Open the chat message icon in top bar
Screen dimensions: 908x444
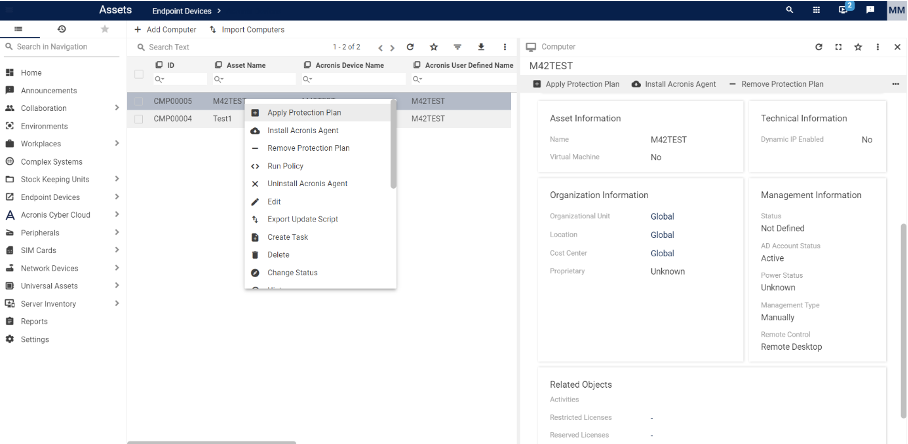click(x=870, y=10)
